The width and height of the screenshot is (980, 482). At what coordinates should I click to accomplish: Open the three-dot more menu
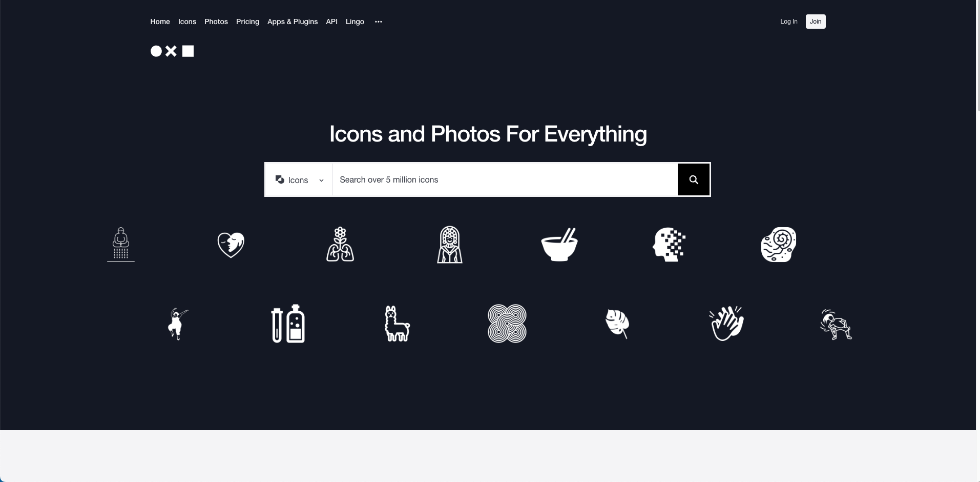[379, 22]
